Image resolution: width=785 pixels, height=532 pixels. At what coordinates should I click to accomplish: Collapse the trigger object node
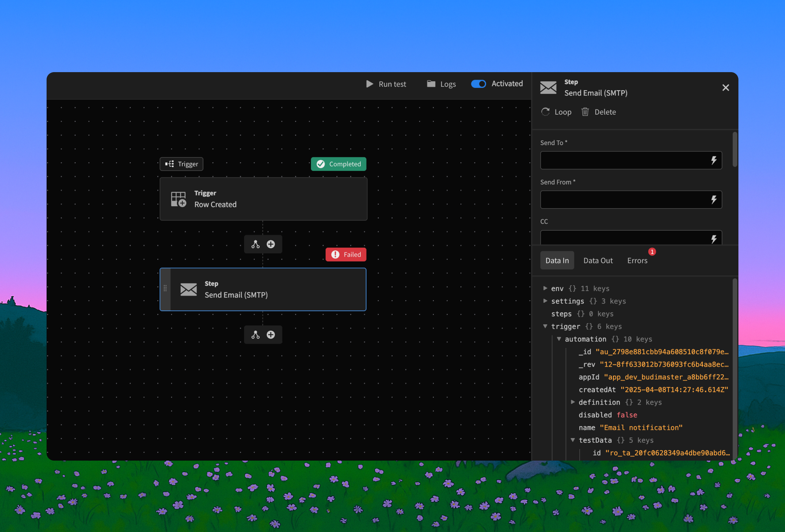pos(545,326)
